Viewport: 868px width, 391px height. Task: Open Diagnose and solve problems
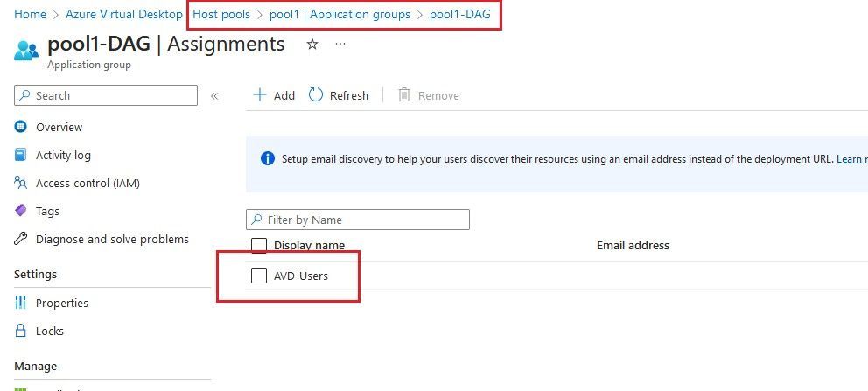(112, 240)
